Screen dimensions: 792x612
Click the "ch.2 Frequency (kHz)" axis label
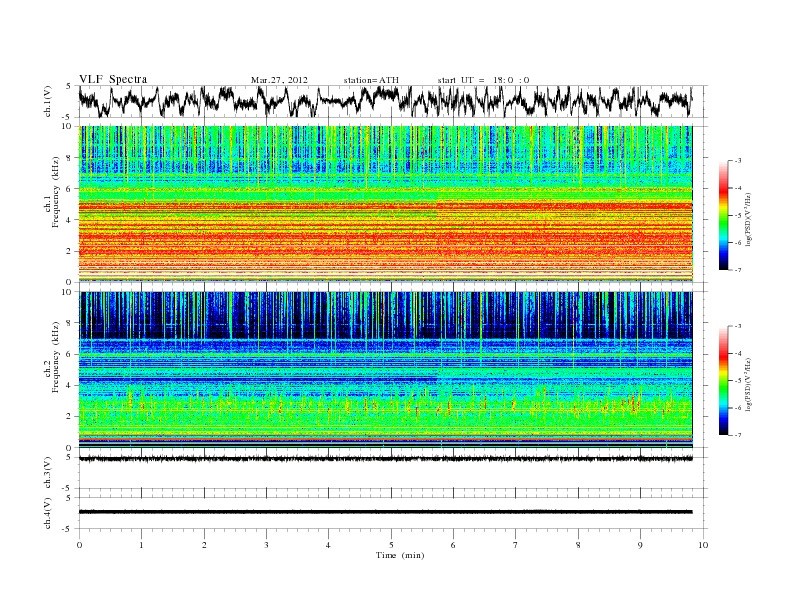click(53, 358)
